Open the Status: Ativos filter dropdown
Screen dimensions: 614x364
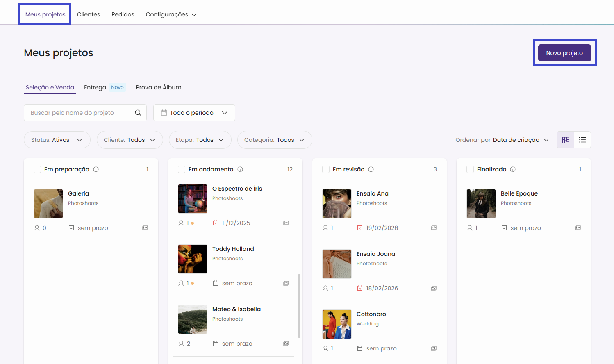pyautogui.click(x=57, y=140)
